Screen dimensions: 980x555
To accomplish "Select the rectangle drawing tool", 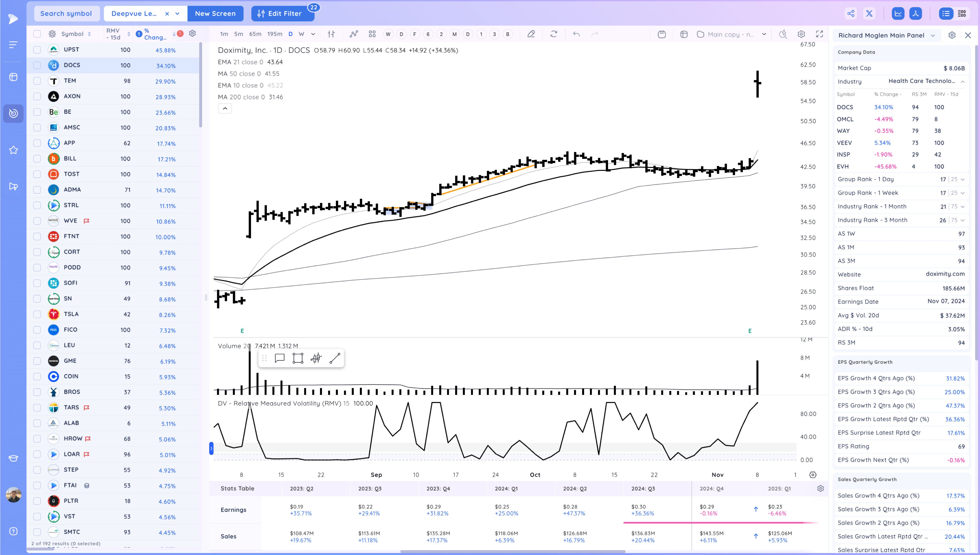I will coord(297,358).
